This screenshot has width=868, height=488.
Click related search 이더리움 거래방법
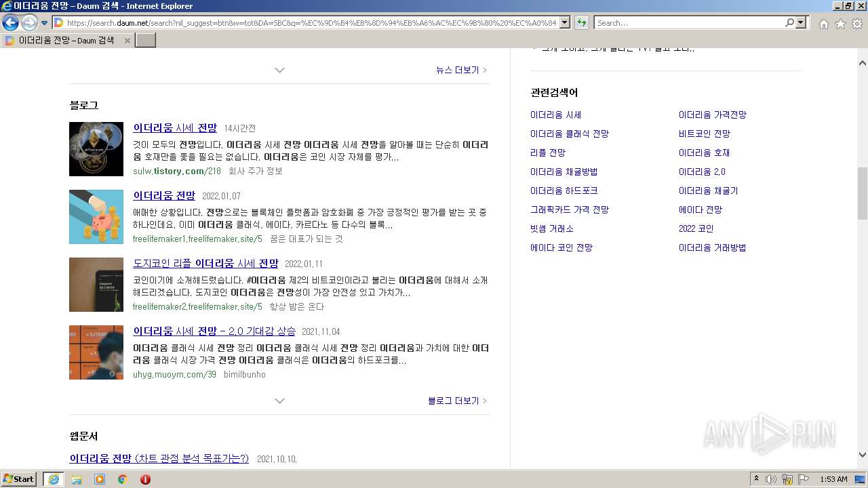pyautogui.click(x=712, y=248)
